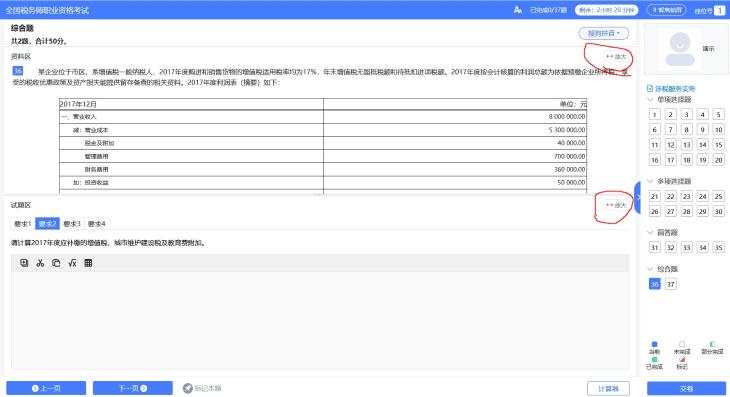Jump to question 33

(x=686, y=248)
